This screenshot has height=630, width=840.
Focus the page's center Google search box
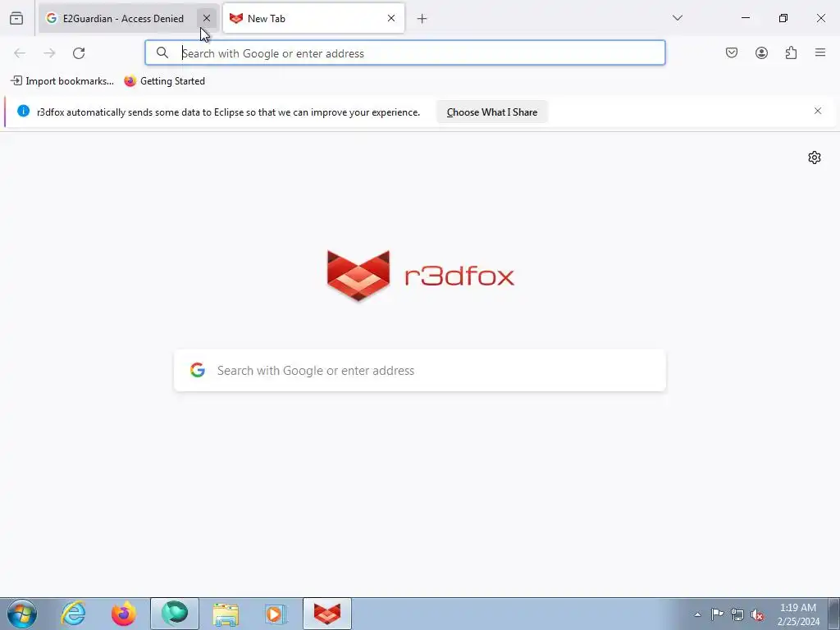(x=420, y=371)
